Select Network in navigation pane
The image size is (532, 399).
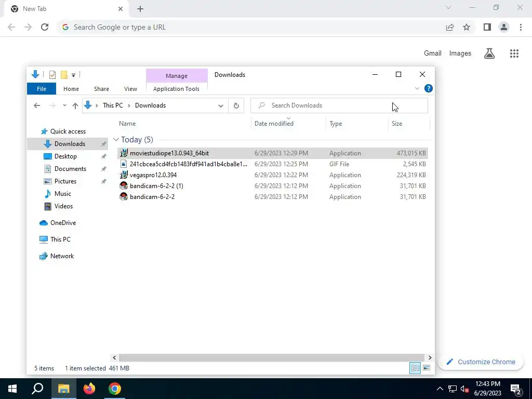pos(62,256)
